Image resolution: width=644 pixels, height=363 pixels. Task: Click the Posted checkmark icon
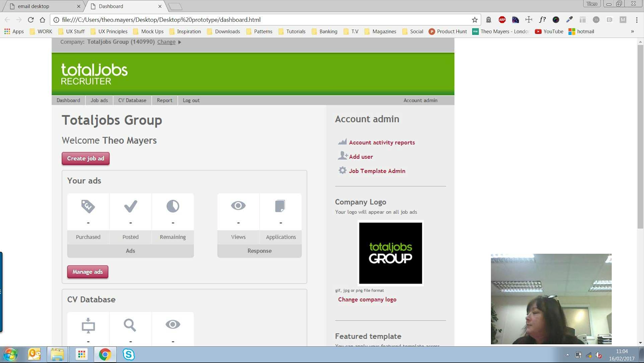(130, 206)
